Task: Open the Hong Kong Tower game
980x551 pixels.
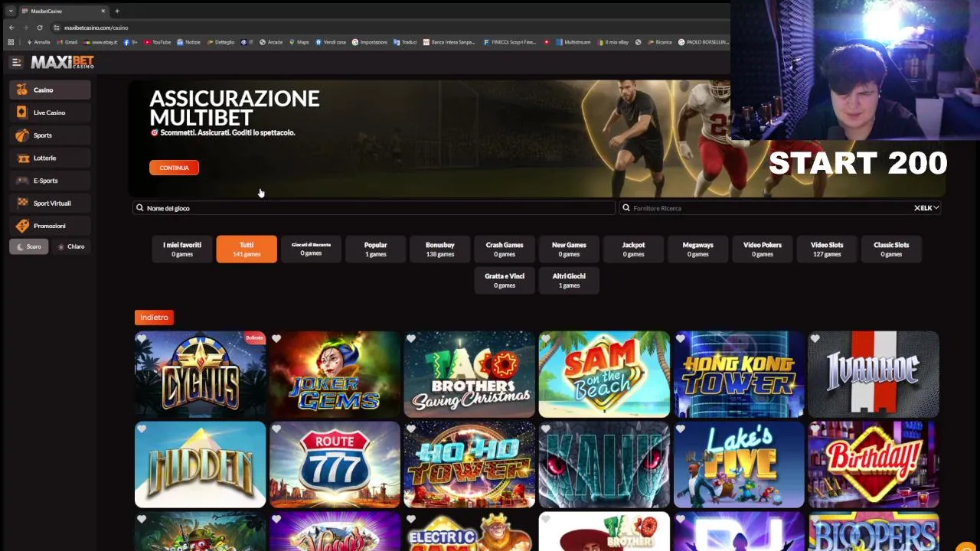Action: coord(739,374)
